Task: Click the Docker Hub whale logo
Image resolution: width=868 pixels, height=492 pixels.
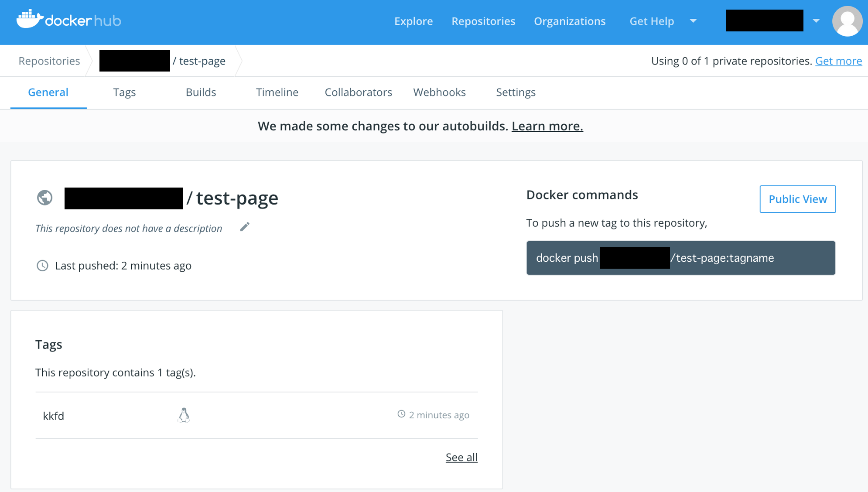Action: click(x=30, y=19)
